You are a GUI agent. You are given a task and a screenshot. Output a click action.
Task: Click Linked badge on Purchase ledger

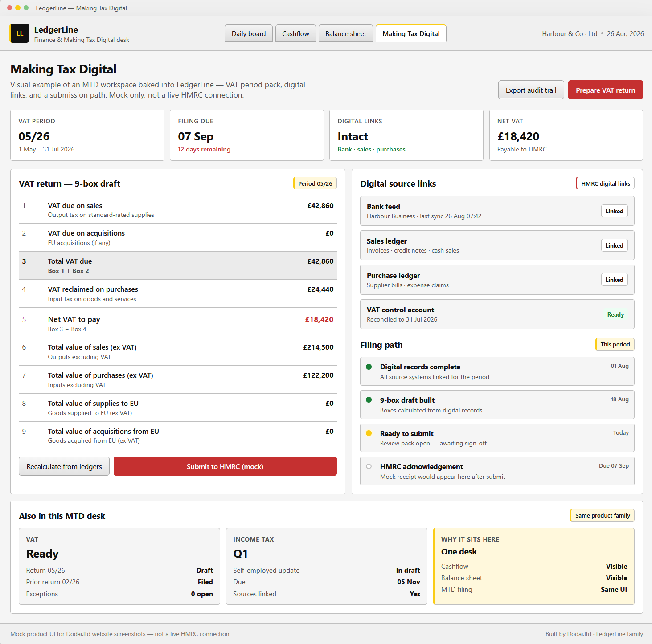click(x=614, y=280)
